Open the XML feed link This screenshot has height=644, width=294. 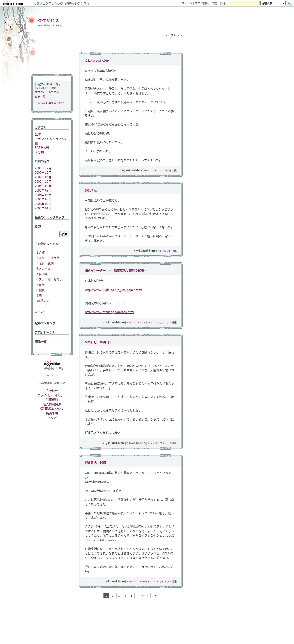point(48,376)
